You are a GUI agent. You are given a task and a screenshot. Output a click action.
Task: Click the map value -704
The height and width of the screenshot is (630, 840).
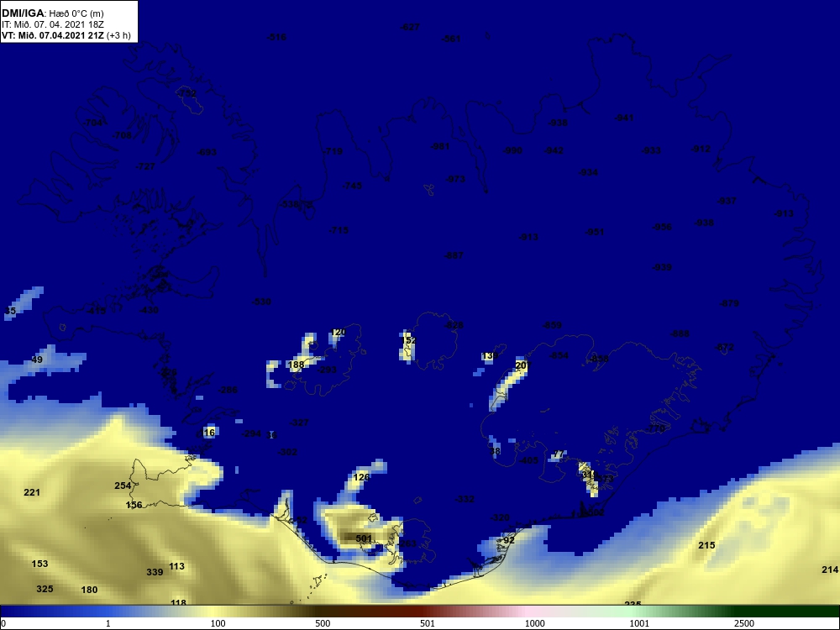(92, 123)
